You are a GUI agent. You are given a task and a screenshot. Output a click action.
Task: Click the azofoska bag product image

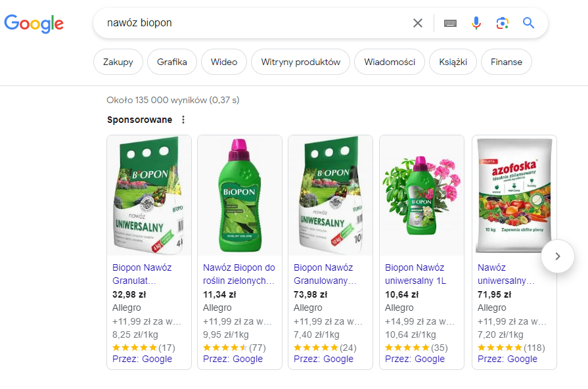click(x=514, y=195)
